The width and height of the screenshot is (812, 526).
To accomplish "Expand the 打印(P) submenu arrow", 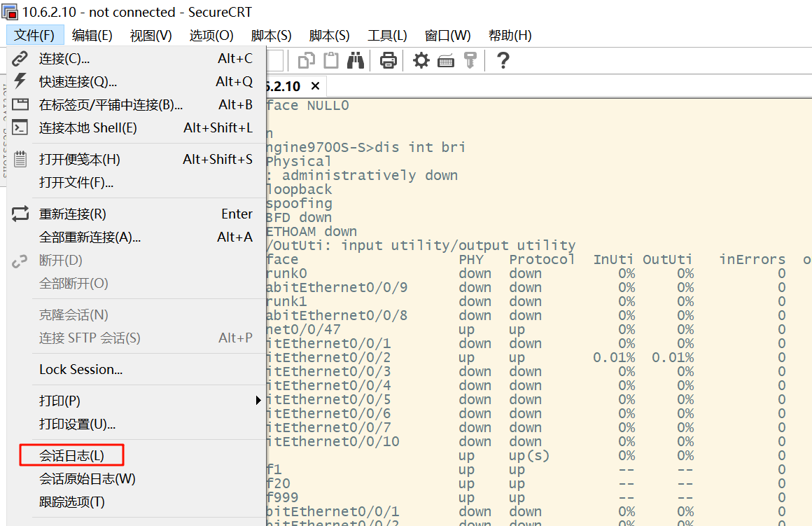I will (258, 401).
